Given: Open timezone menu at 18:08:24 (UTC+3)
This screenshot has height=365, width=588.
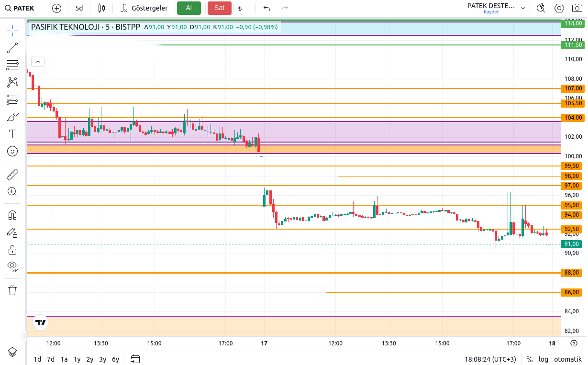Looking at the screenshot, I should (490, 359).
